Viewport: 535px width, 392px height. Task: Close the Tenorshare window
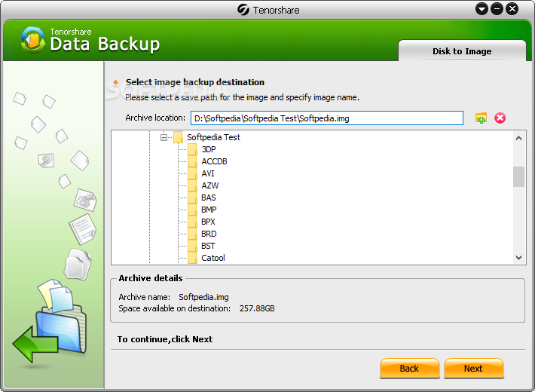pyautogui.click(x=512, y=9)
